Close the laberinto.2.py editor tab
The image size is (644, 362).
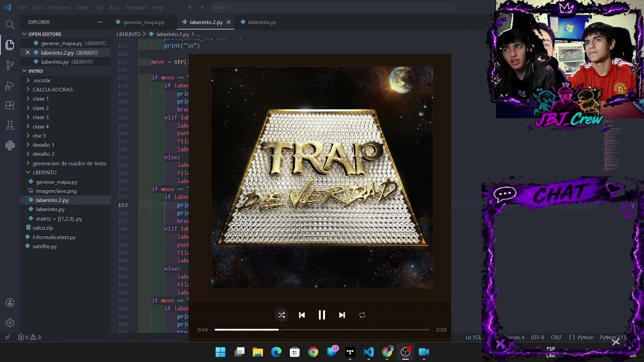tap(228, 22)
